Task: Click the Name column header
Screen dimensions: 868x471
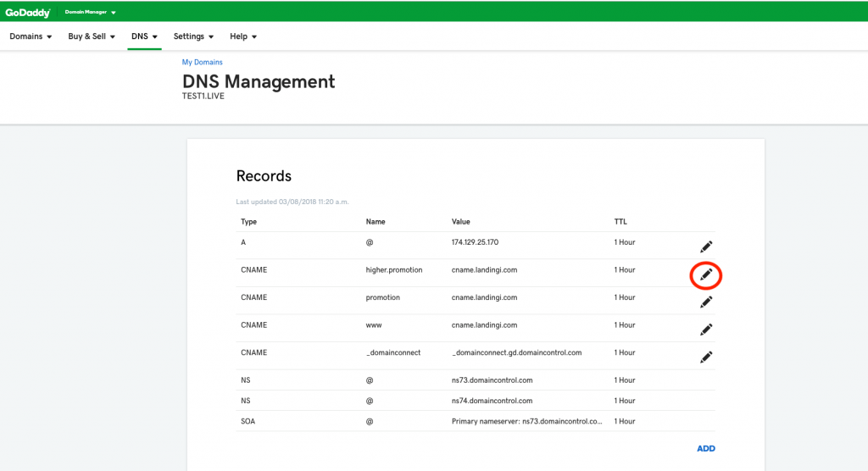Action: pos(376,222)
